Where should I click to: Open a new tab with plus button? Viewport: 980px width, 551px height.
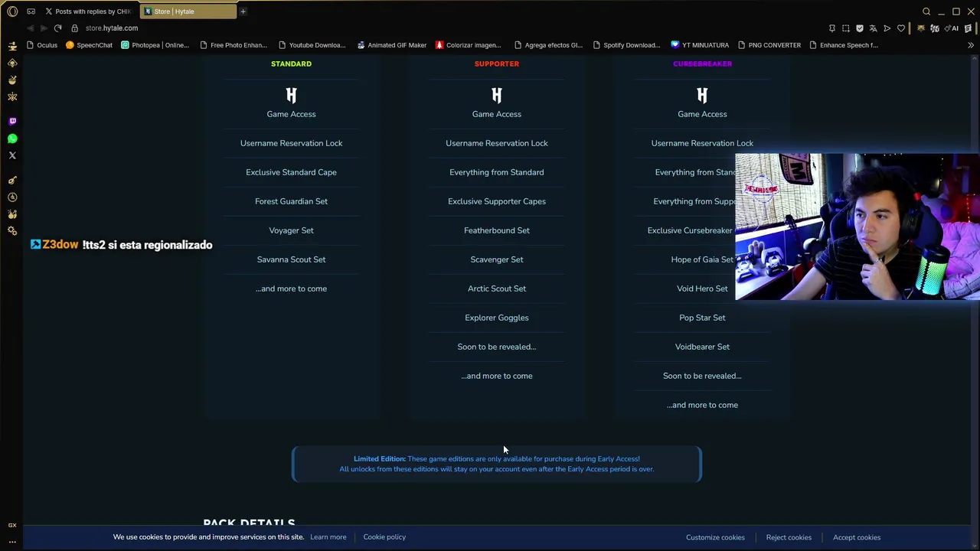[x=243, y=11]
